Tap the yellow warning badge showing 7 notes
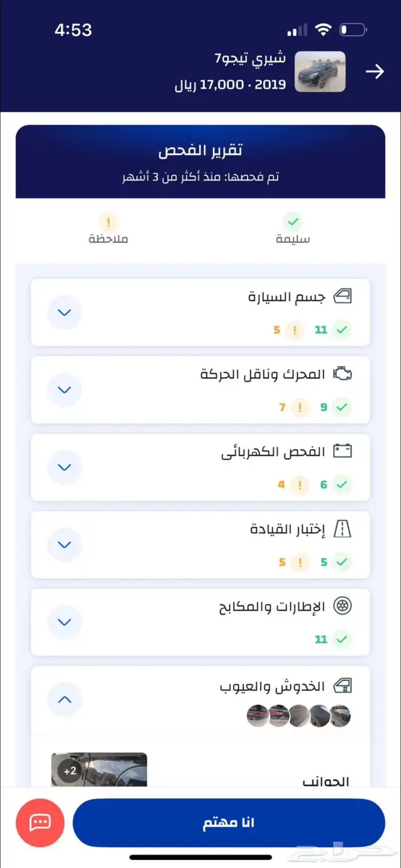The height and width of the screenshot is (868, 401). click(299, 408)
